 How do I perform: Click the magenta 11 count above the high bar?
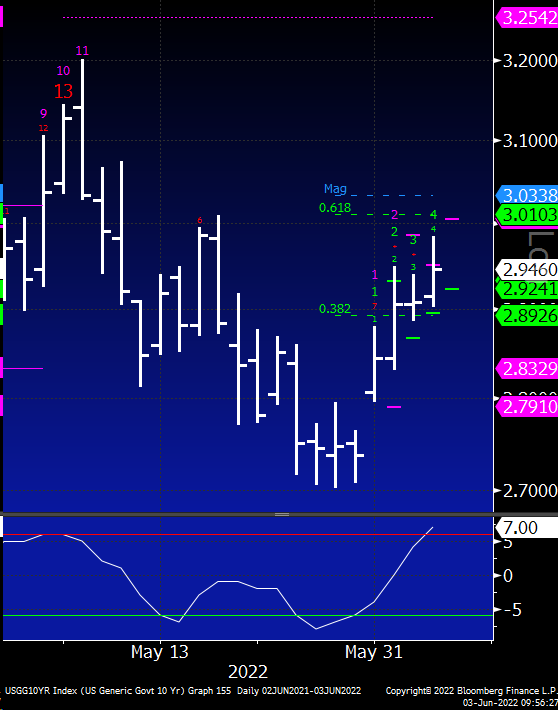pos(82,51)
